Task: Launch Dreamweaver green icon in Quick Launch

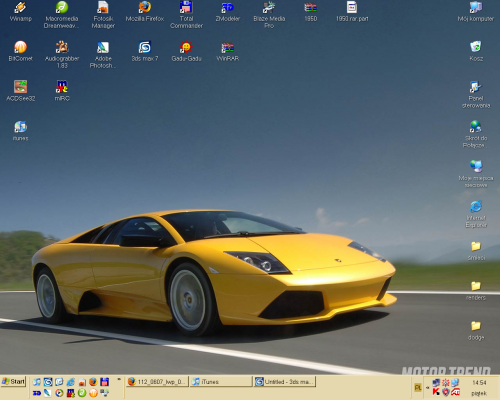Action: [x=82, y=393]
